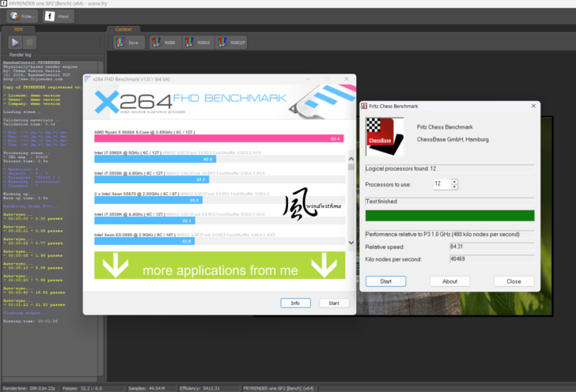Select the RGB8 export icon
The image size is (576, 392).
click(162, 42)
